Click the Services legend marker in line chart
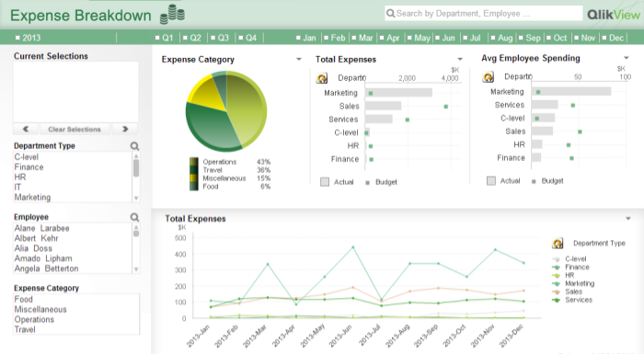644x354 pixels. click(x=556, y=300)
